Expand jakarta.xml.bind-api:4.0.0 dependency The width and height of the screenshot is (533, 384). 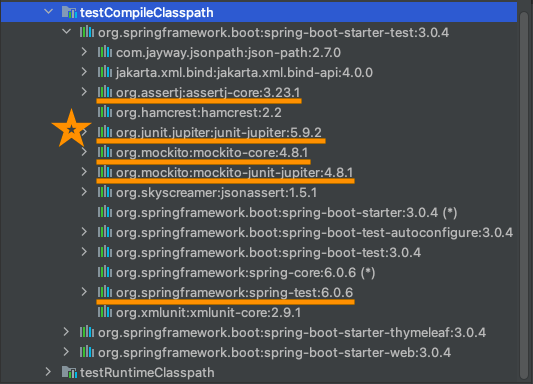[84, 72]
